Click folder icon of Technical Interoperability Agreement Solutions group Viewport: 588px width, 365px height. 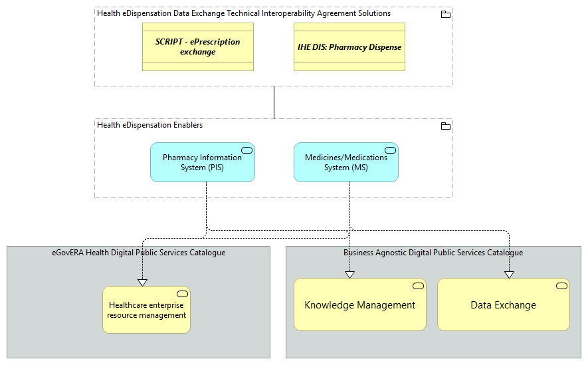(446, 15)
